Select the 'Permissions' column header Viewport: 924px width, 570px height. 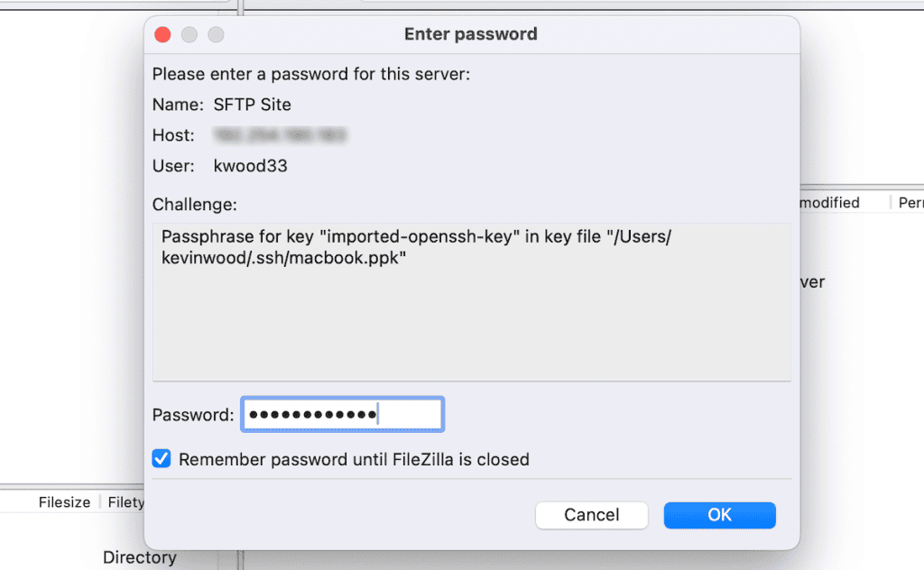910,202
